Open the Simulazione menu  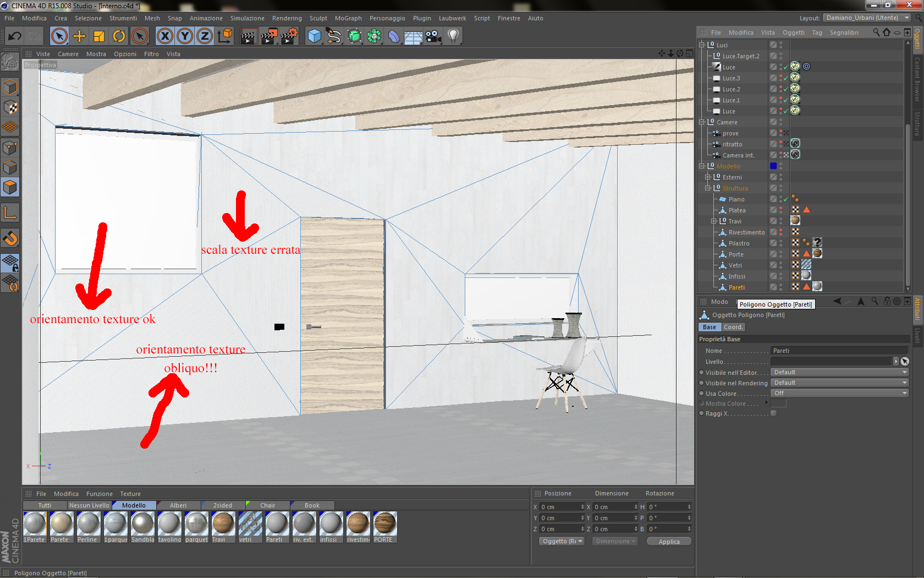(247, 18)
